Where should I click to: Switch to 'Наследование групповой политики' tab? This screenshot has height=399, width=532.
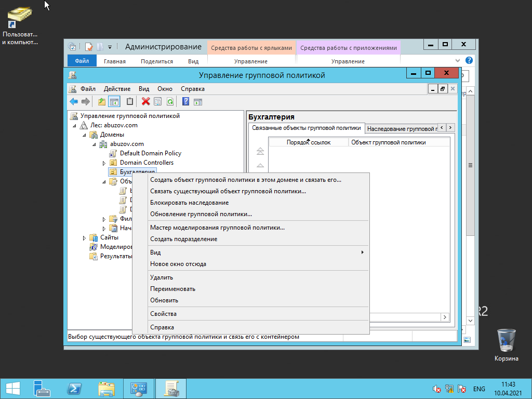point(400,128)
